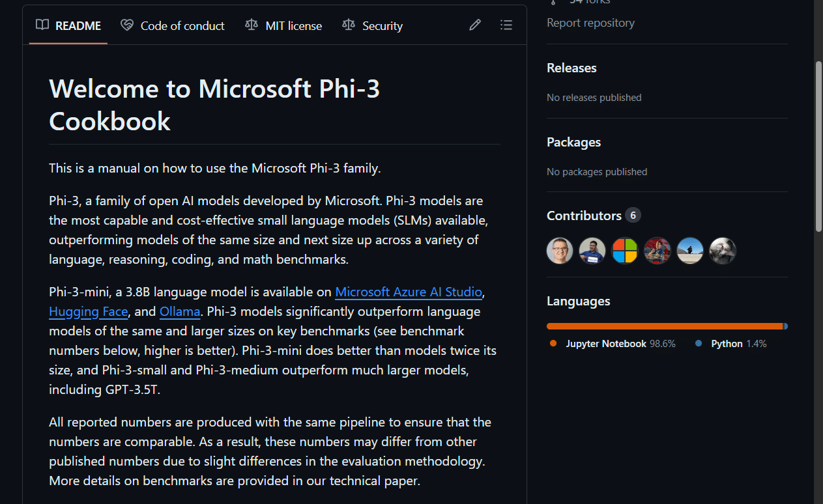The height and width of the screenshot is (504, 823).
Task: Click the Security shield scales icon
Action: pyautogui.click(x=348, y=25)
